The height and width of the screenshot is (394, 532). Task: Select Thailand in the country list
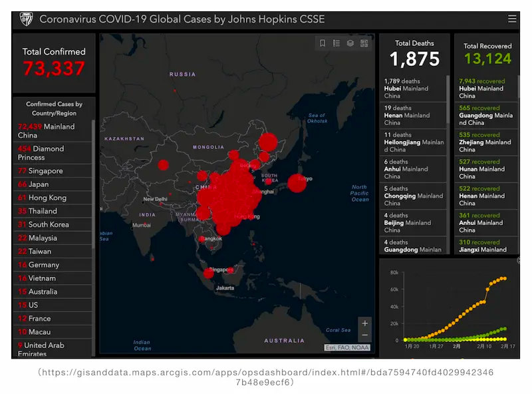pyautogui.click(x=53, y=211)
